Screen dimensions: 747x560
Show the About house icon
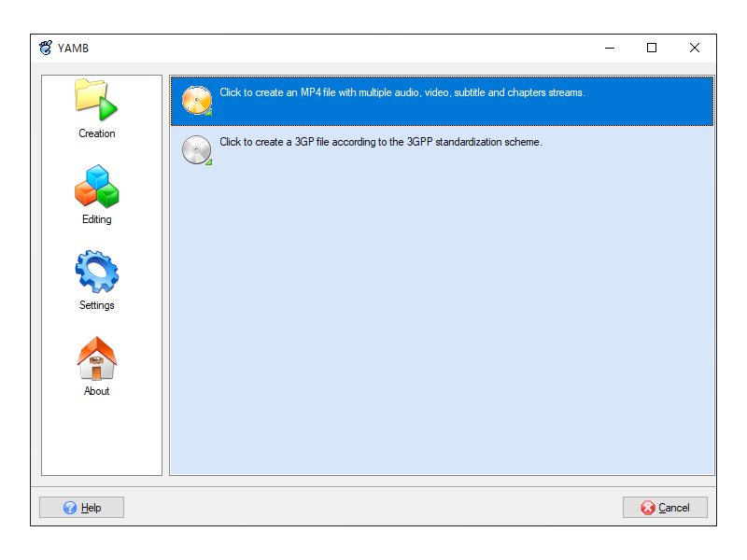pyautogui.click(x=97, y=357)
